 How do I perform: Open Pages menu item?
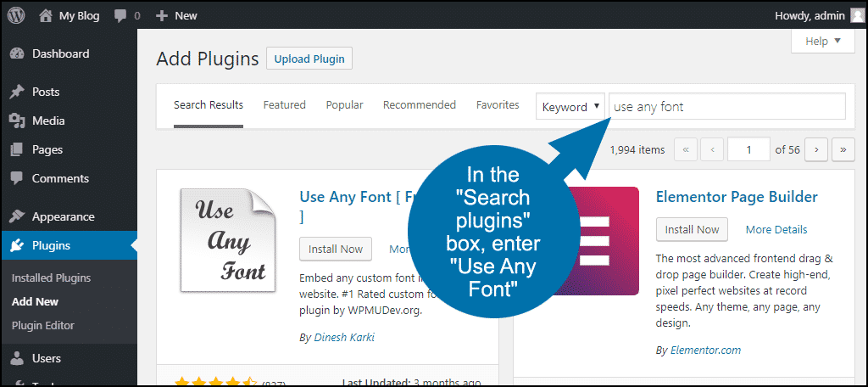click(69, 149)
